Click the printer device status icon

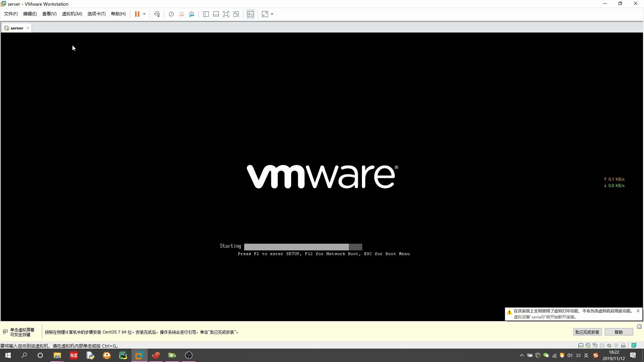pos(602,346)
